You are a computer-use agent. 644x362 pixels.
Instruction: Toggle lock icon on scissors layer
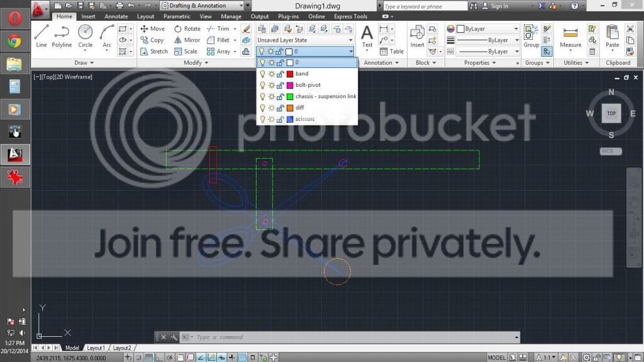point(280,119)
